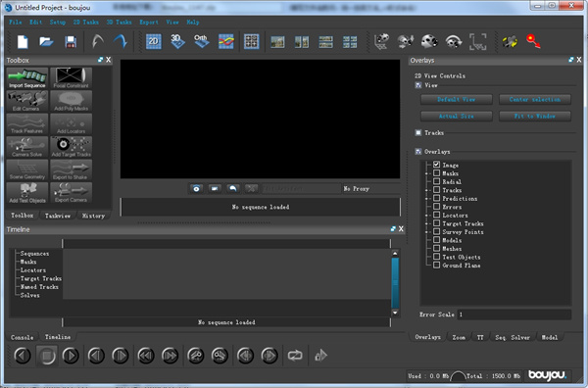
Task: Click the Actual Size button
Action: click(457, 117)
